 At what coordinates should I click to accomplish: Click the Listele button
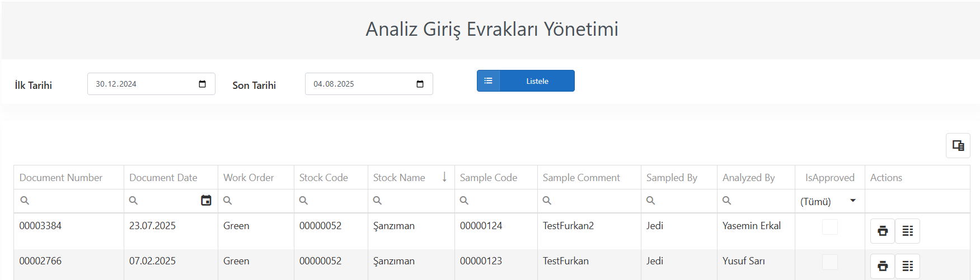(x=526, y=81)
